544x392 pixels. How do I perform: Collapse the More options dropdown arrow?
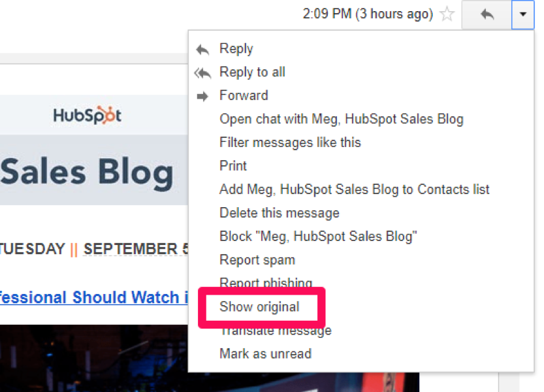click(x=523, y=14)
